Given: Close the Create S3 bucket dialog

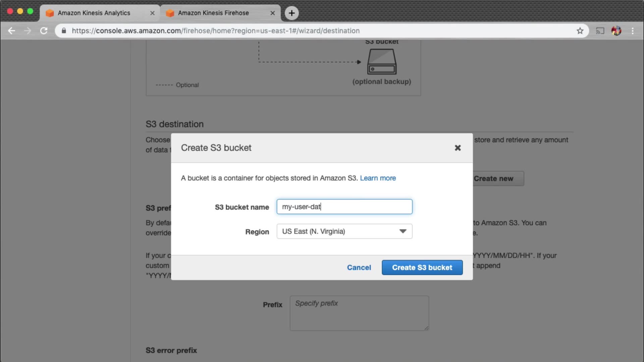Looking at the screenshot, I should coord(458,148).
